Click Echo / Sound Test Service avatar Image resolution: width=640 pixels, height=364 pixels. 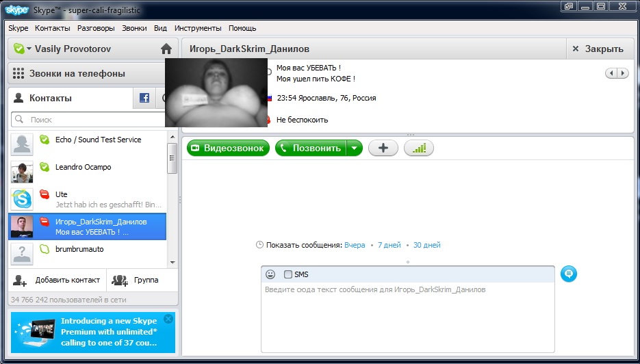pos(22,144)
